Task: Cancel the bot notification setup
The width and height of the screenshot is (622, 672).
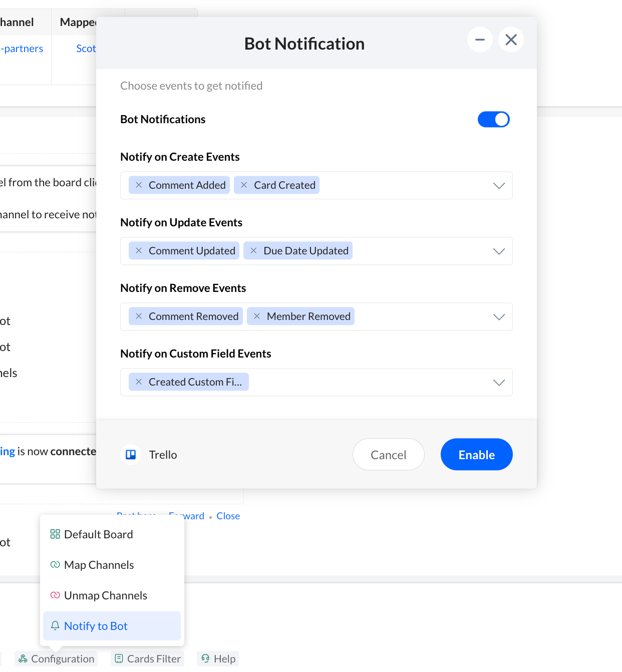Action: point(389,455)
